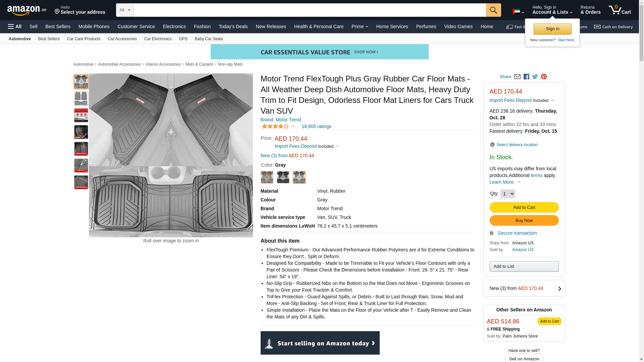Expand the star rating breakdown popover
The image size is (644, 362).
[278, 126]
